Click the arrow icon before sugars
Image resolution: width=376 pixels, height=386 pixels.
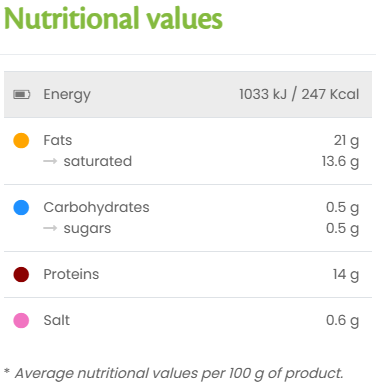click(x=50, y=228)
